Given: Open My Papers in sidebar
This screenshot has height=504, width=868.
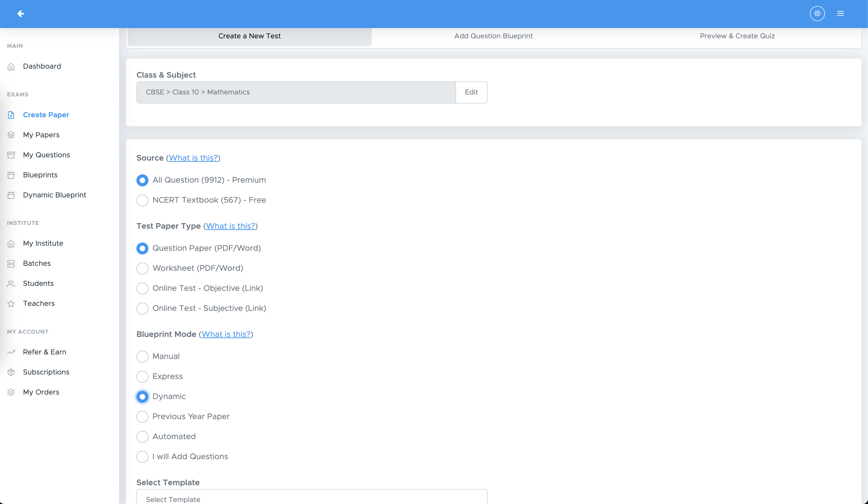Looking at the screenshot, I should (41, 135).
